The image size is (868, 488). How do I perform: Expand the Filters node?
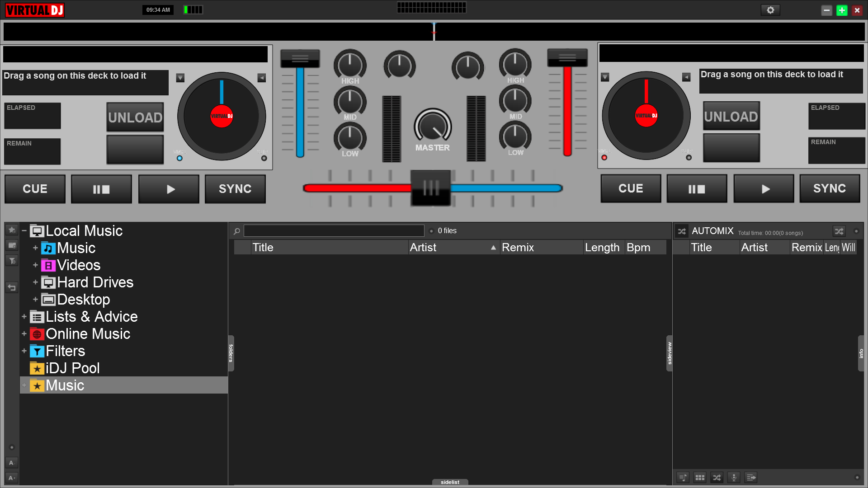24,351
